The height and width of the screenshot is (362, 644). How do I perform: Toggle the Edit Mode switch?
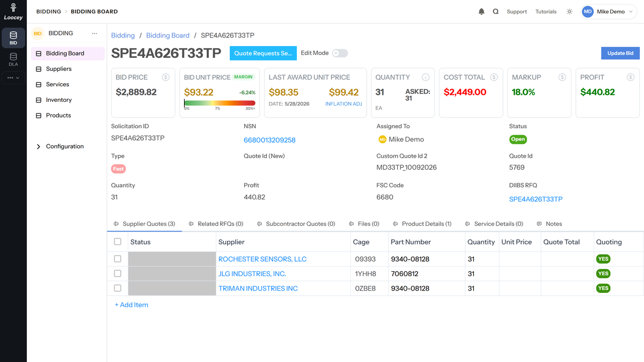click(x=340, y=53)
